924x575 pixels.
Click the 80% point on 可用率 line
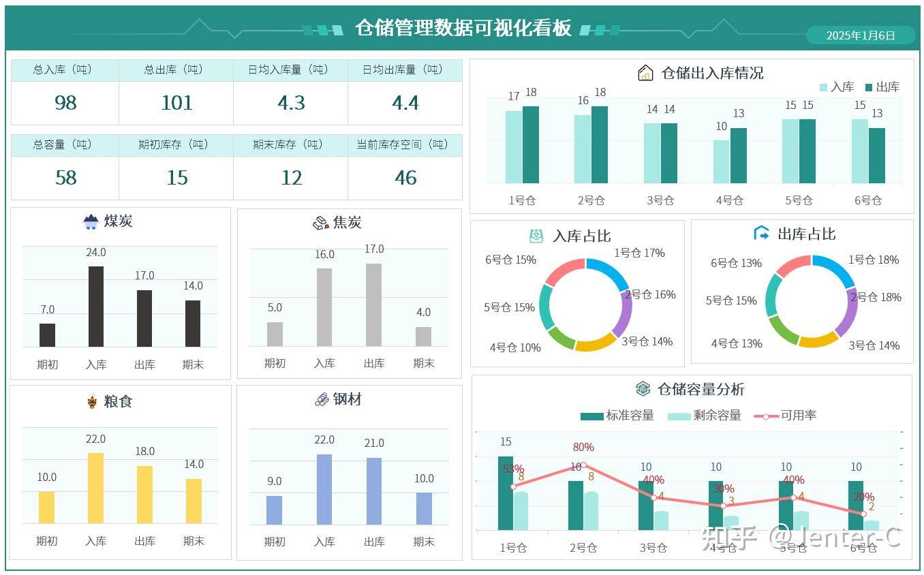(583, 465)
